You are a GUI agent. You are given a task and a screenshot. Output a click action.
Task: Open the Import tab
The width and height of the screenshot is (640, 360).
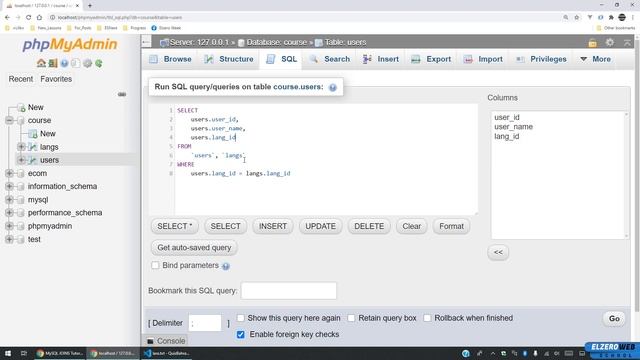[x=483, y=59]
